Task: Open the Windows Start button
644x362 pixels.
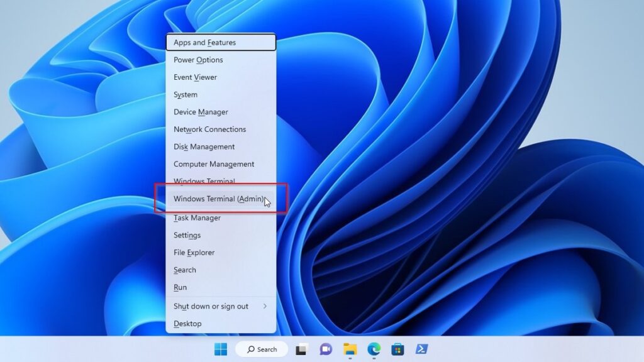Action: pos(221,349)
